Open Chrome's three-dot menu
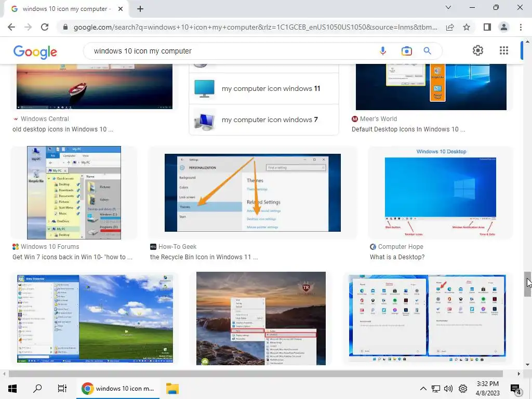 click(521, 27)
